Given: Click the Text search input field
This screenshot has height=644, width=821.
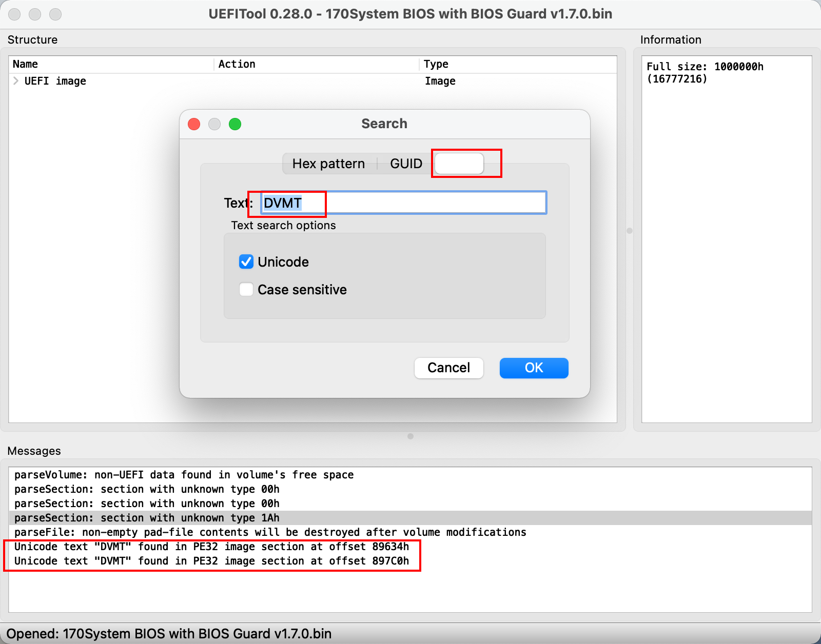Looking at the screenshot, I should pos(403,203).
